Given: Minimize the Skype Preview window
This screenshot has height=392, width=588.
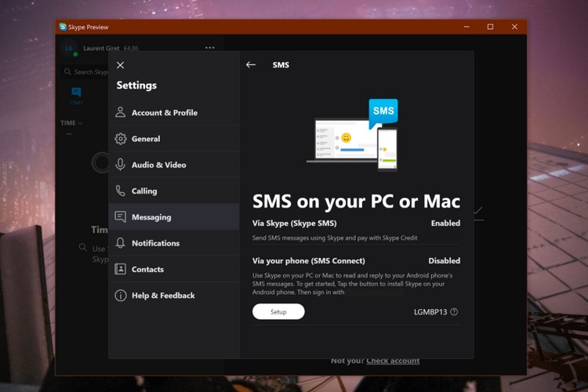Looking at the screenshot, I should tap(466, 27).
